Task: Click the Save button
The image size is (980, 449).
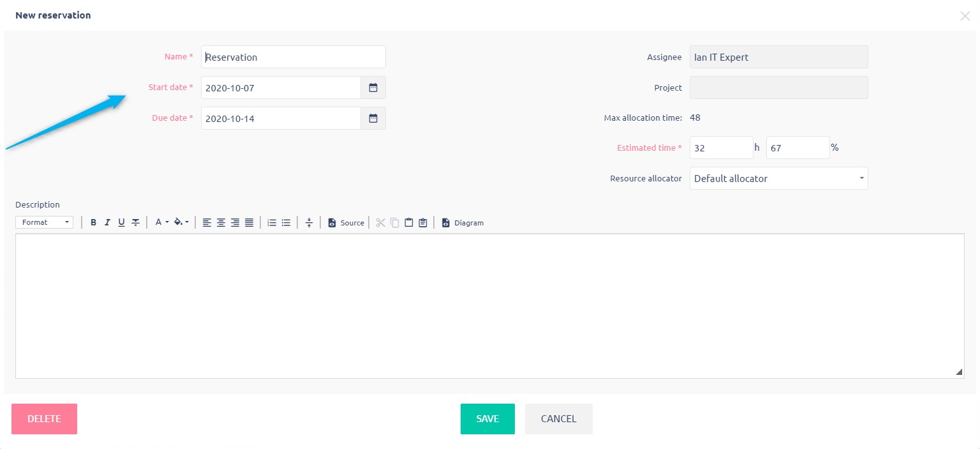Action: [x=487, y=419]
